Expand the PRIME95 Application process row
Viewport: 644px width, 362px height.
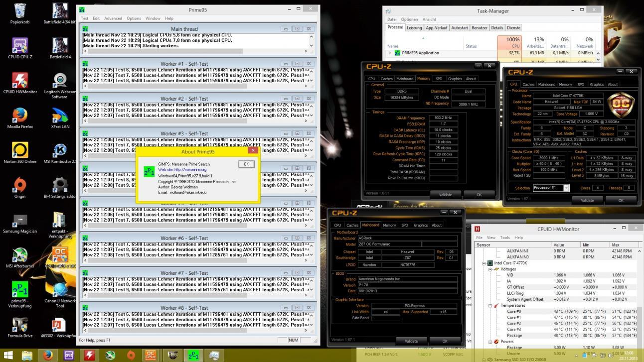pos(390,53)
